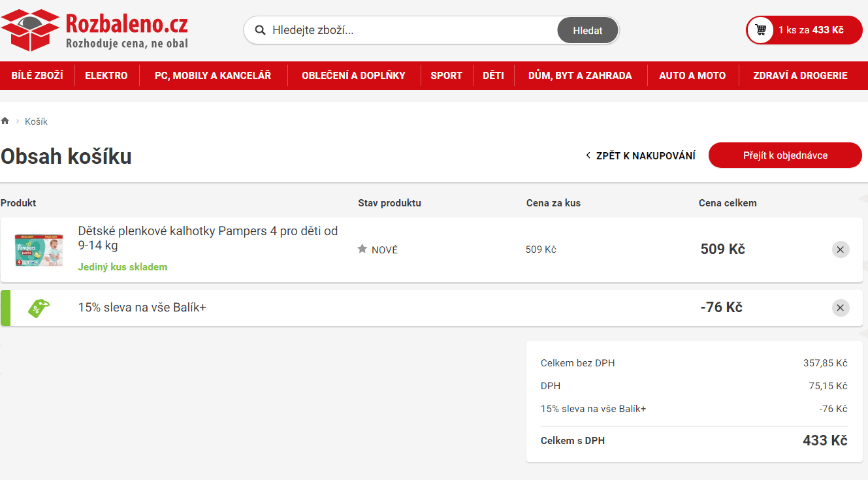Click the magnifying glass search icon
This screenshot has width=868, height=480.
pos(261,30)
